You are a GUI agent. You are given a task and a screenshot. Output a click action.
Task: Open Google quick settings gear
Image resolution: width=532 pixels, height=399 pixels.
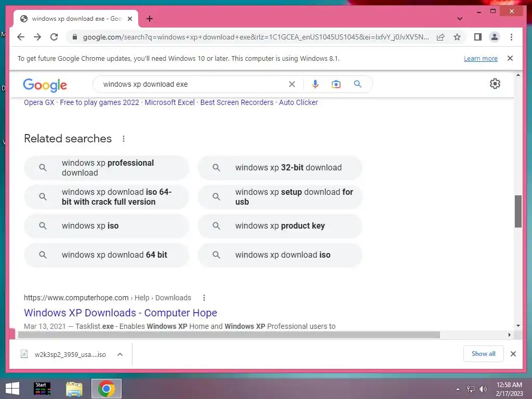click(495, 84)
